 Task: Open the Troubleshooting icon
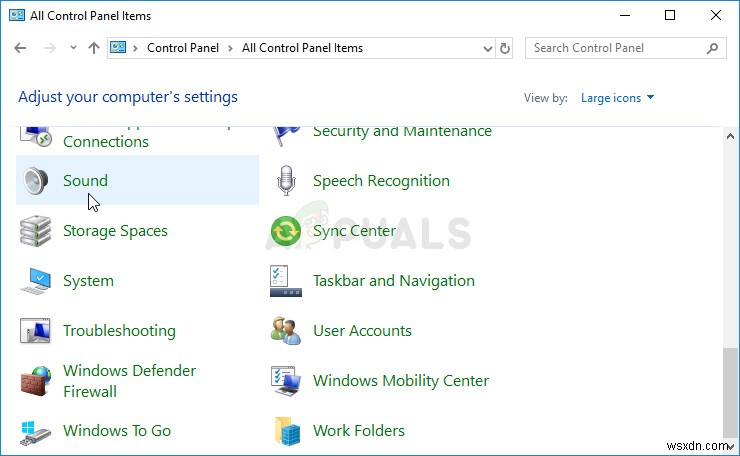pyautogui.click(x=35, y=330)
